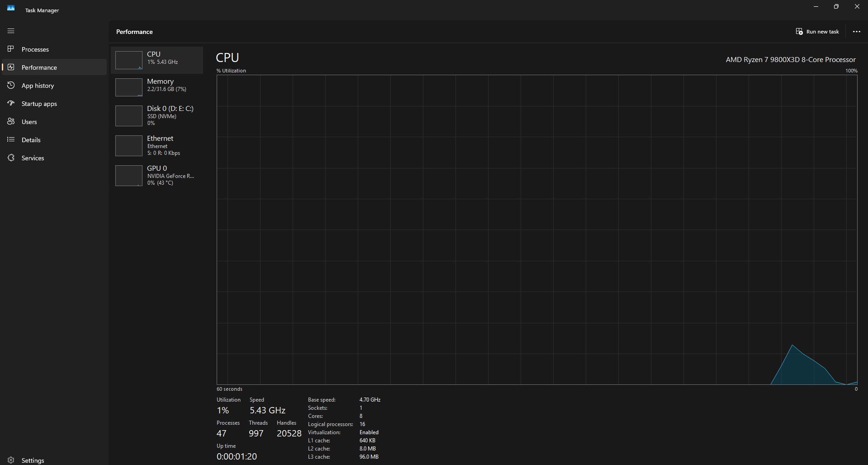The width and height of the screenshot is (868, 465).
Task: Click the memory usage 2.2/31.6 GB text
Action: pyautogui.click(x=167, y=89)
